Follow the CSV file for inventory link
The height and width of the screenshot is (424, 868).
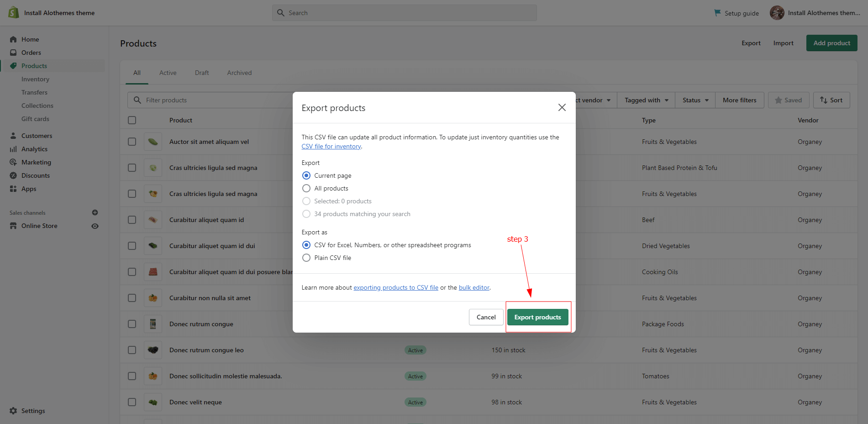[x=331, y=146]
